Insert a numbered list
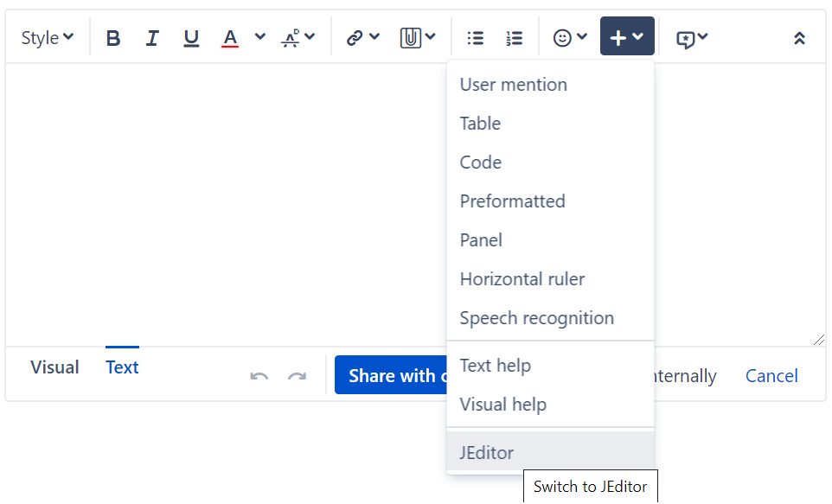 tap(515, 38)
